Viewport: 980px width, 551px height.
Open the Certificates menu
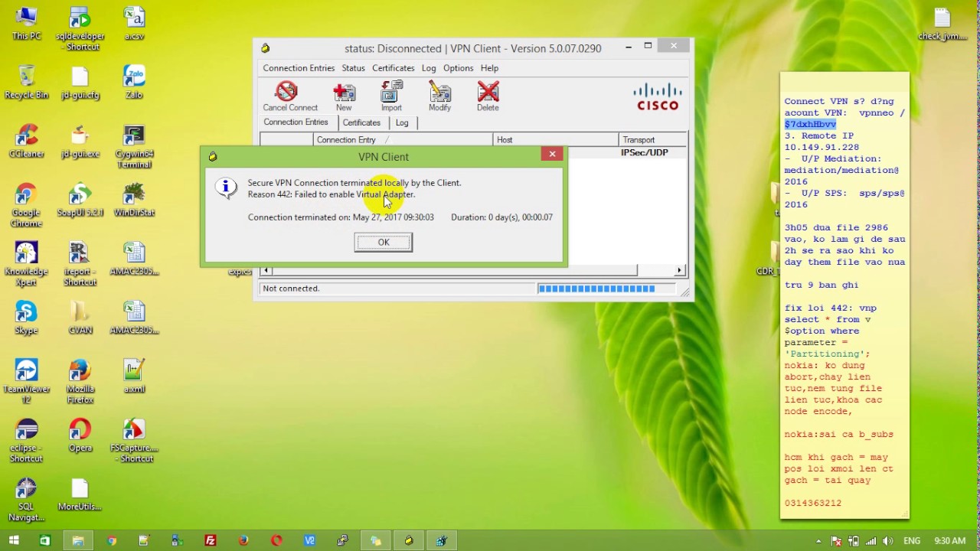393,68
